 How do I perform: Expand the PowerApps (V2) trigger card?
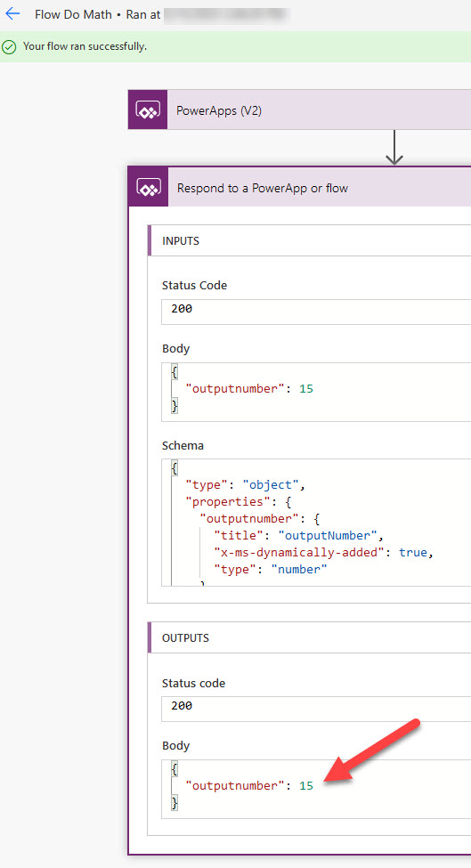tap(299, 110)
